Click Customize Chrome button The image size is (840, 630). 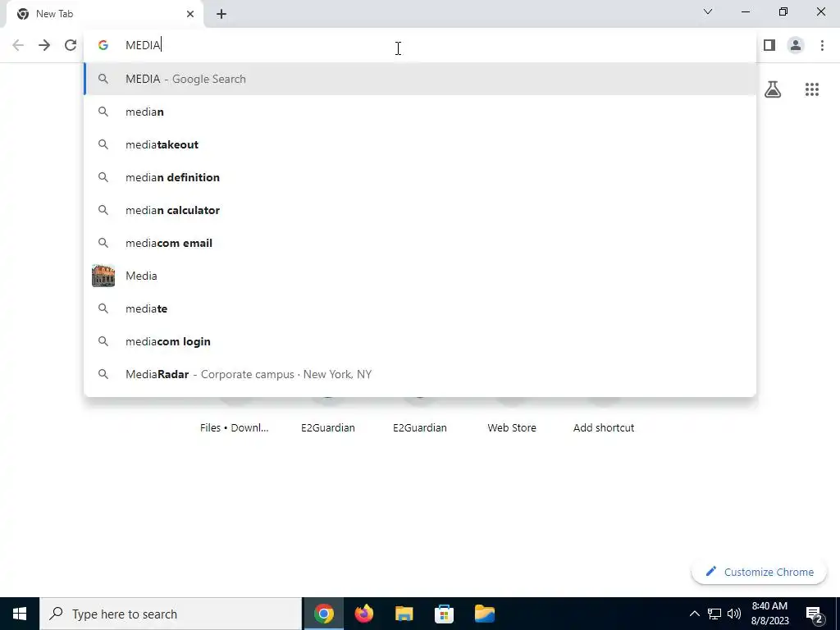point(759,572)
